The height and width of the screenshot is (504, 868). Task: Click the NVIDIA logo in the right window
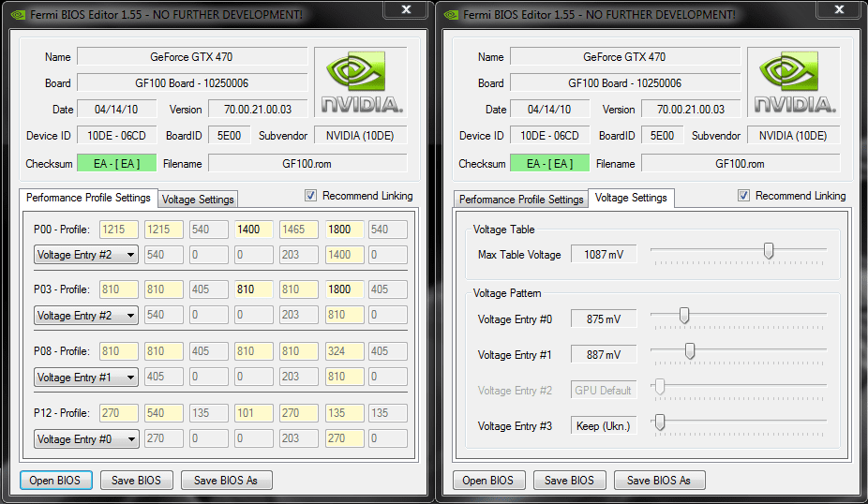point(794,82)
